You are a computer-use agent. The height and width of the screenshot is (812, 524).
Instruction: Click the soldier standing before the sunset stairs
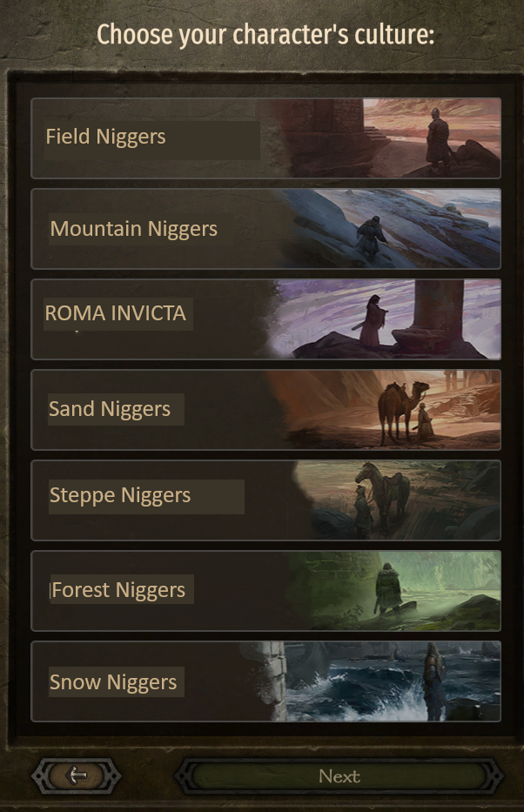tap(438, 138)
